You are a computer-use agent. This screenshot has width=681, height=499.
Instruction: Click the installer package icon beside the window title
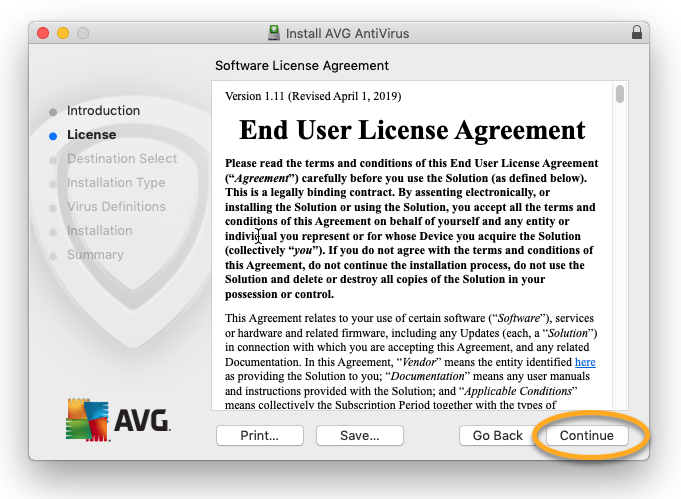coord(274,33)
